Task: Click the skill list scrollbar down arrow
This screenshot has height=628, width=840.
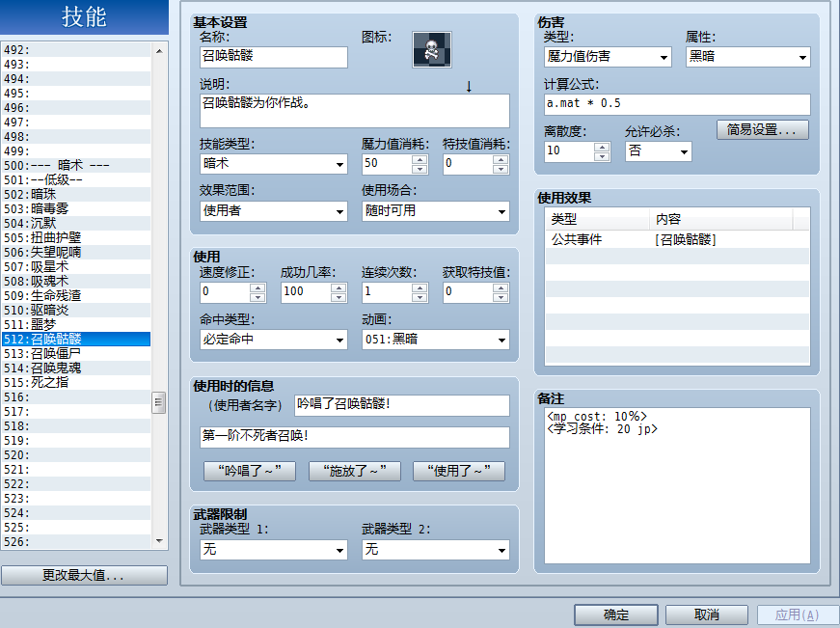Action: click(159, 541)
